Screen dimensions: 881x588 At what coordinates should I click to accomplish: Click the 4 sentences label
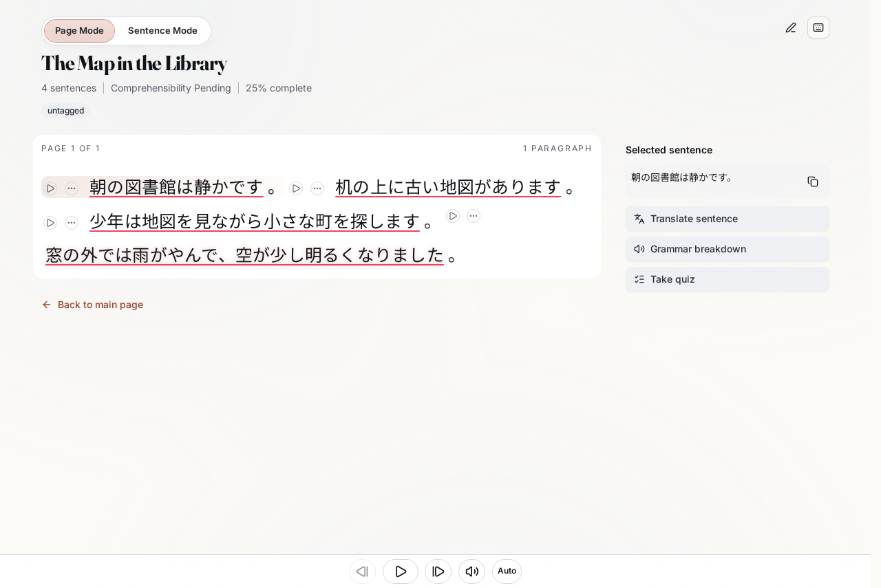[69, 88]
